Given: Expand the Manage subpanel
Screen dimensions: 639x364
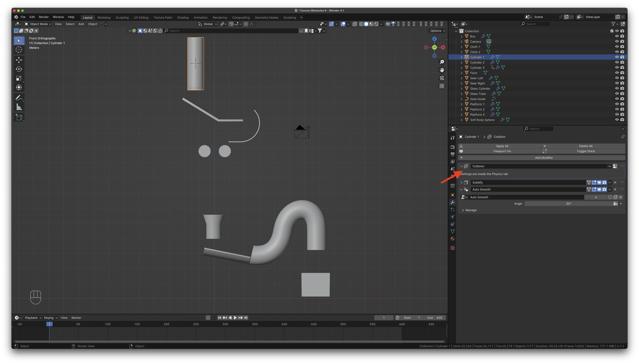Looking at the screenshot, I should (x=463, y=210).
